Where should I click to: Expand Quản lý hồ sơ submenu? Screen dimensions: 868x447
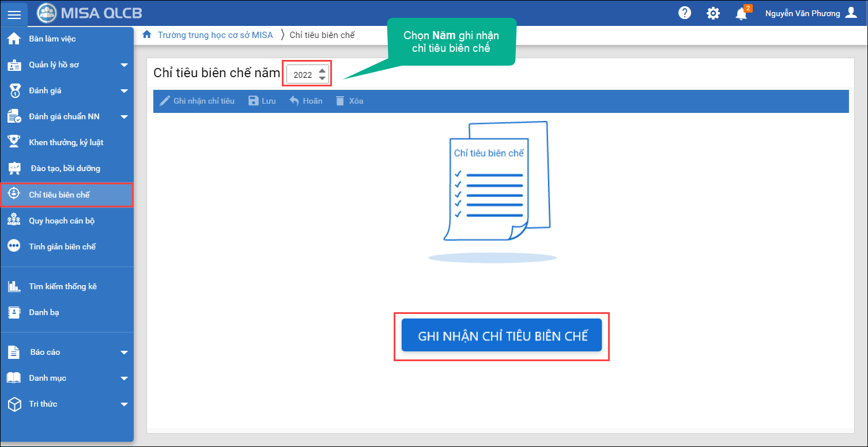coord(124,65)
